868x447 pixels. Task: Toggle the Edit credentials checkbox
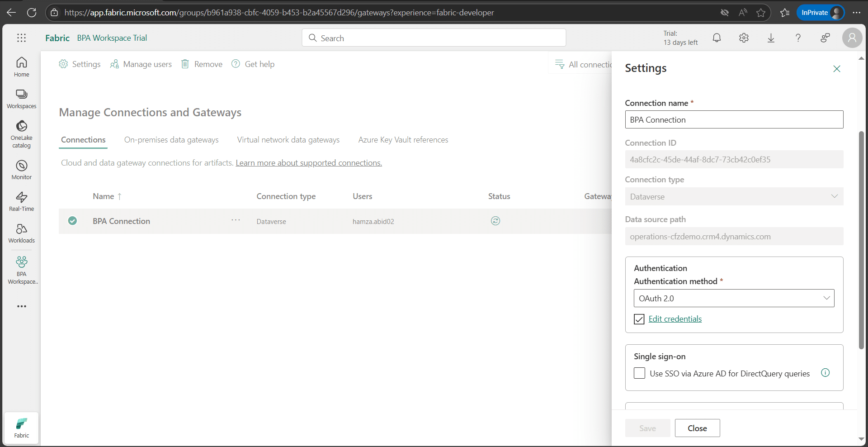tap(639, 319)
